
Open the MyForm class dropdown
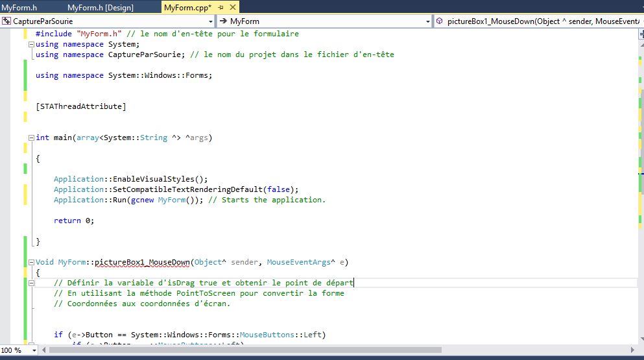point(427,21)
